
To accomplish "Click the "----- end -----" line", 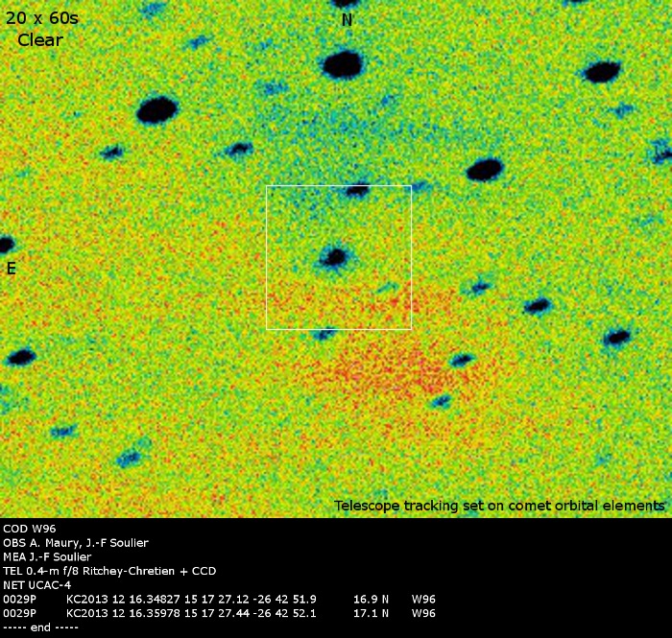I will 40,627.
